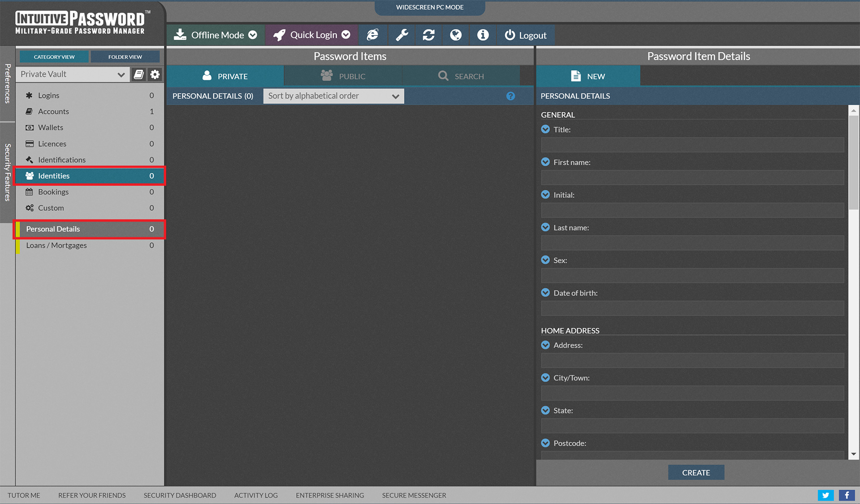860x504 pixels.
Task: Click the book icon beside Private Vault
Action: (139, 74)
